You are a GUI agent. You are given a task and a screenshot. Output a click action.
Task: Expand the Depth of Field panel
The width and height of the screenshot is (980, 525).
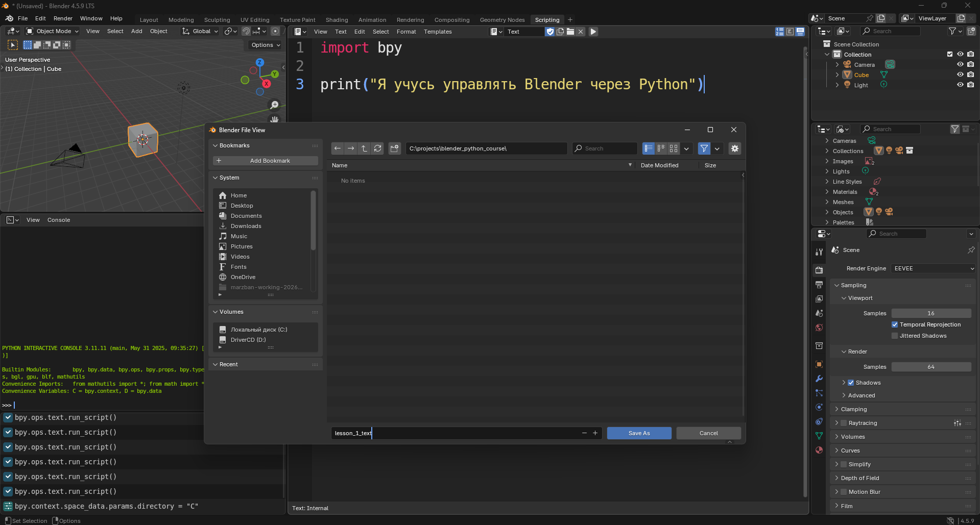tap(836, 478)
